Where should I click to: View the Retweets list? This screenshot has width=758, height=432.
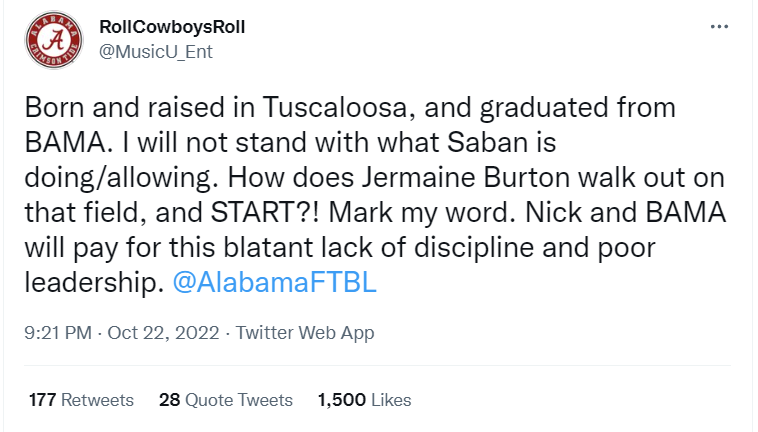97,400
